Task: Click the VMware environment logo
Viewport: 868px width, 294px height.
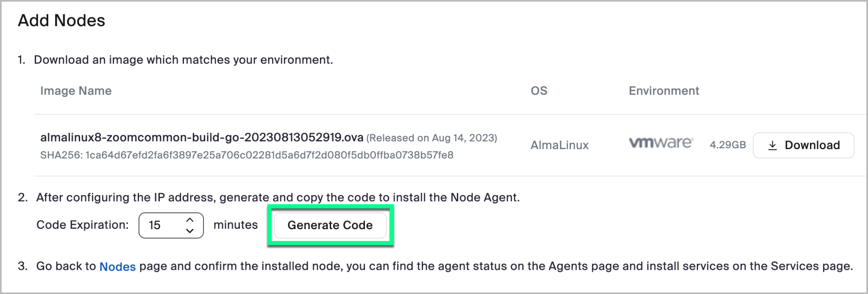Action: click(x=660, y=143)
